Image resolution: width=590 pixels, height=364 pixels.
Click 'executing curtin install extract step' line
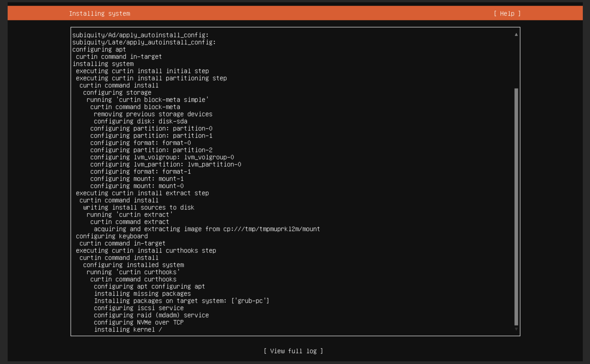[x=142, y=193]
